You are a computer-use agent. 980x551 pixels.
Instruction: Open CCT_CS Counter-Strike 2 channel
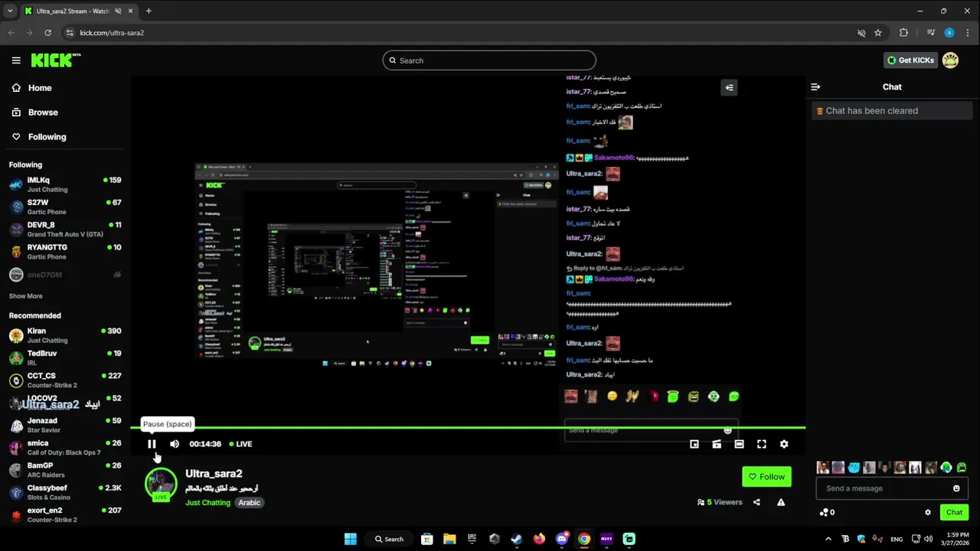(x=65, y=380)
